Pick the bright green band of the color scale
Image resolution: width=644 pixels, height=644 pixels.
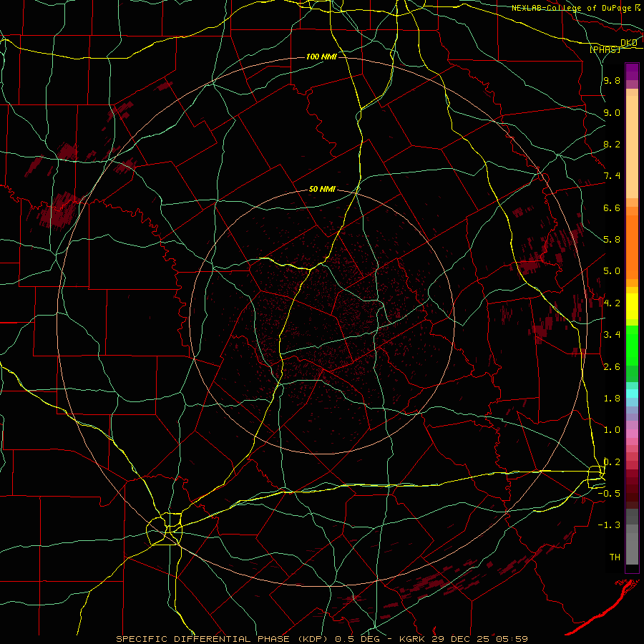tap(632, 345)
